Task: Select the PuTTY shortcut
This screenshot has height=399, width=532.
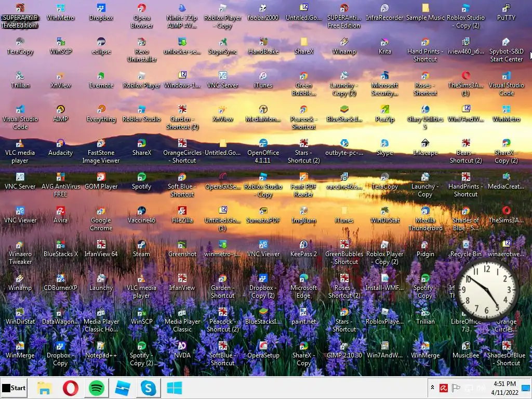Action: pyautogui.click(x=506, y=12)
